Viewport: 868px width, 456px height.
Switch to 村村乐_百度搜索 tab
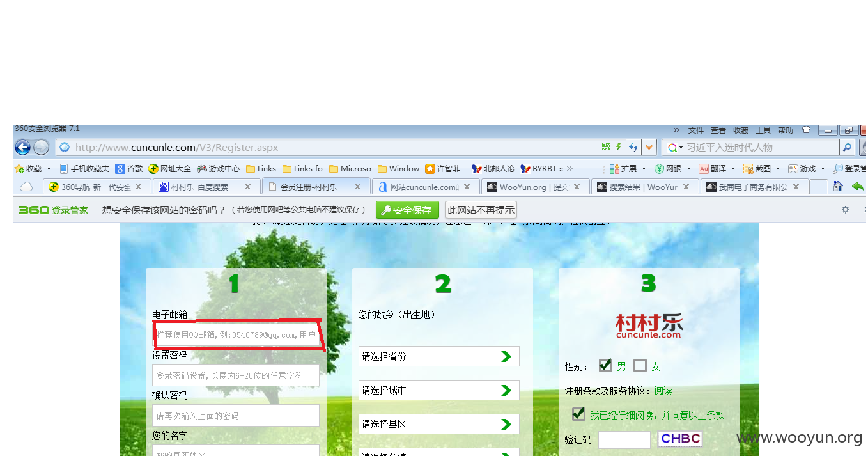tap(206, 187)
